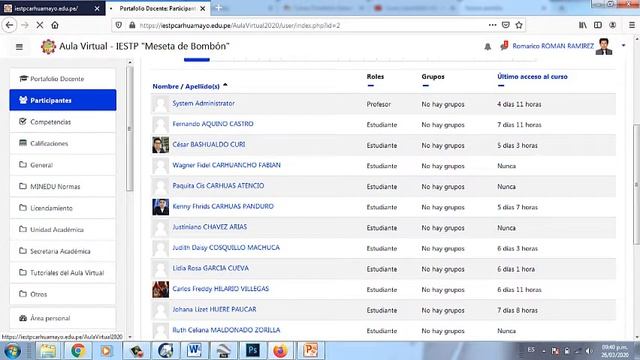Open PowerPoint from taskbar
Viewport: 640px width, 360px height.
click(310, 351)
